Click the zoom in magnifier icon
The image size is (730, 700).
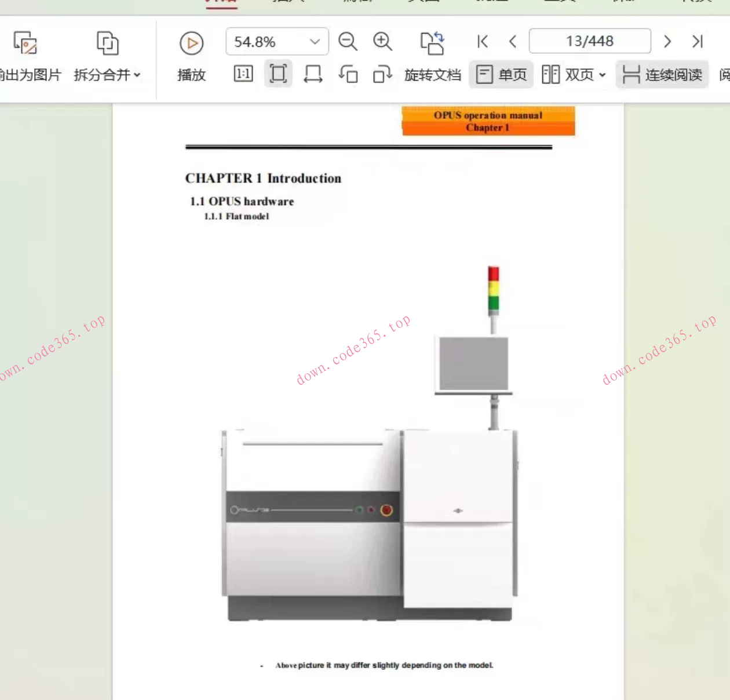(x=382, y=41)
